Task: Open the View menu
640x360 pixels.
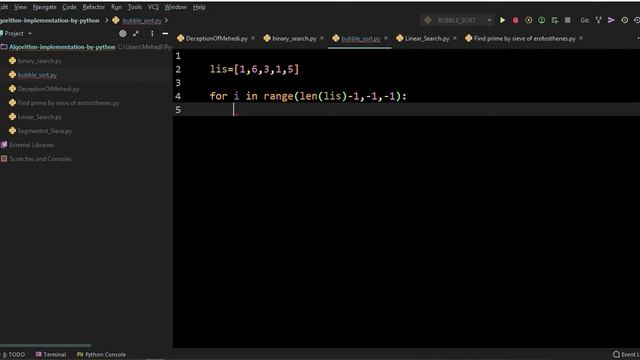Action: [20, 7]
